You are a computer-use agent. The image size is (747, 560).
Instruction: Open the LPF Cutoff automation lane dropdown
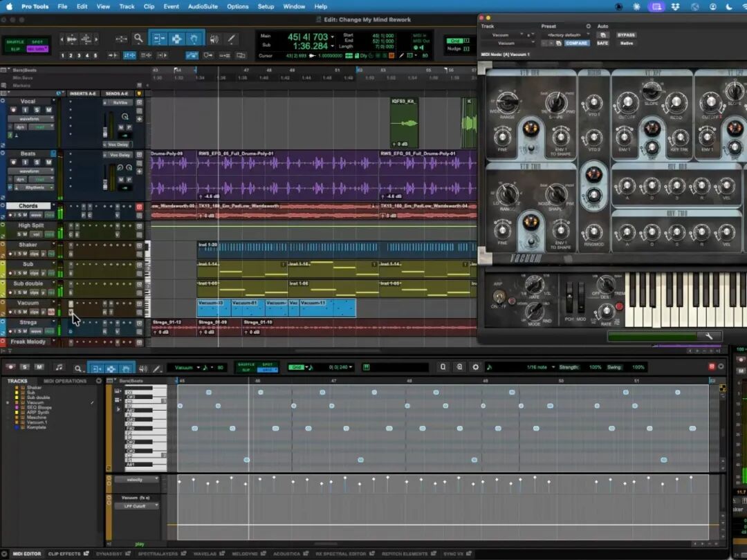(136, 506)
